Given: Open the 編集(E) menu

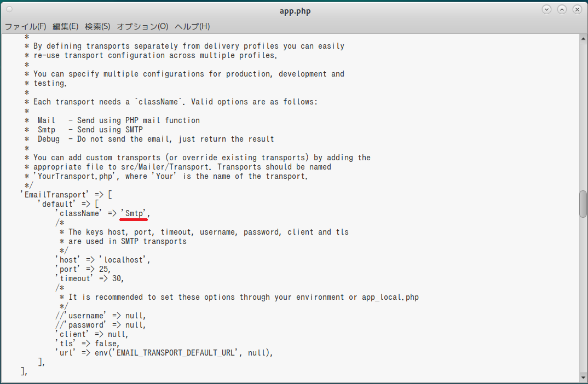Looking at the screenshot, I should click(65, 26).
